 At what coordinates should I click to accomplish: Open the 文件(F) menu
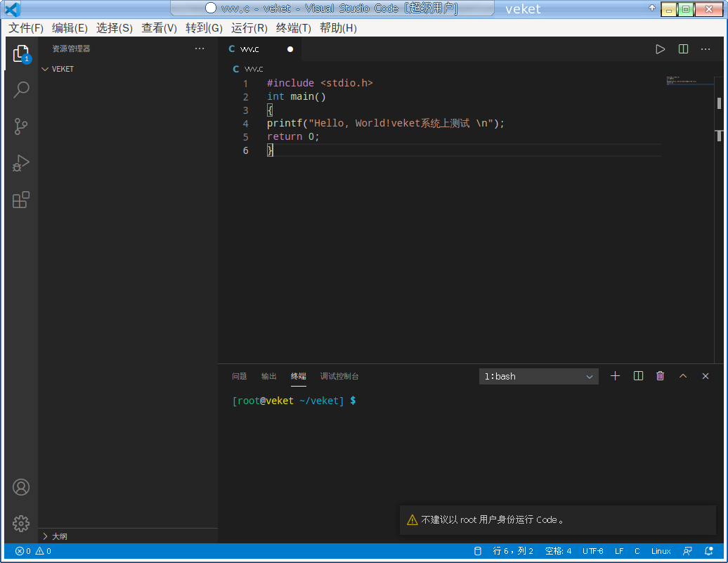[x=26, y=28]
